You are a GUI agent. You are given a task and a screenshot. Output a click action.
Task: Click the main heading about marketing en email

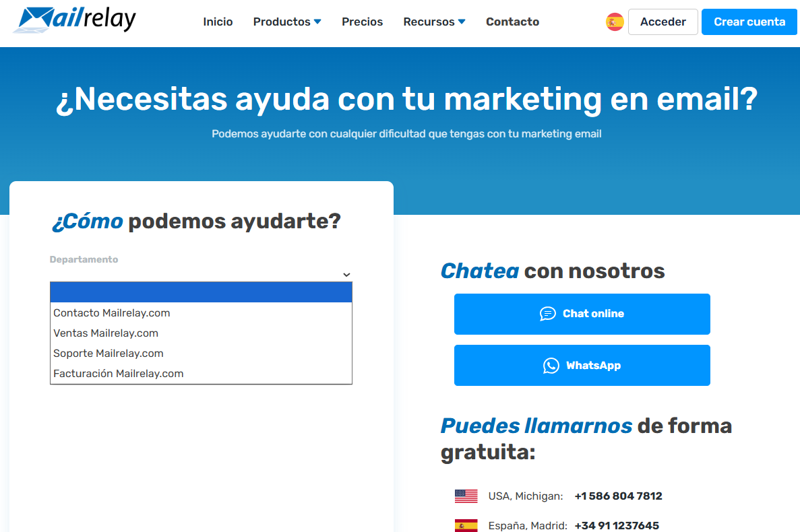tap(406, 100)
